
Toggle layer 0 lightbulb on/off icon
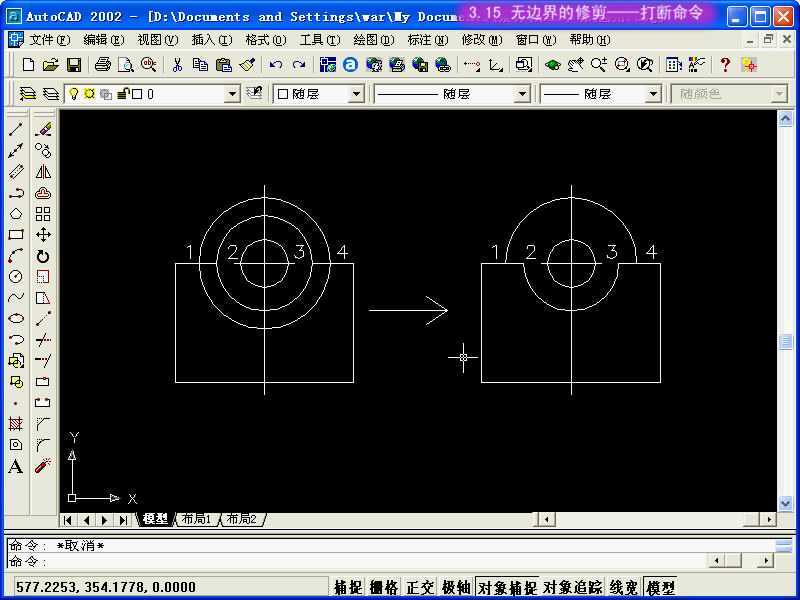[74, 94]
